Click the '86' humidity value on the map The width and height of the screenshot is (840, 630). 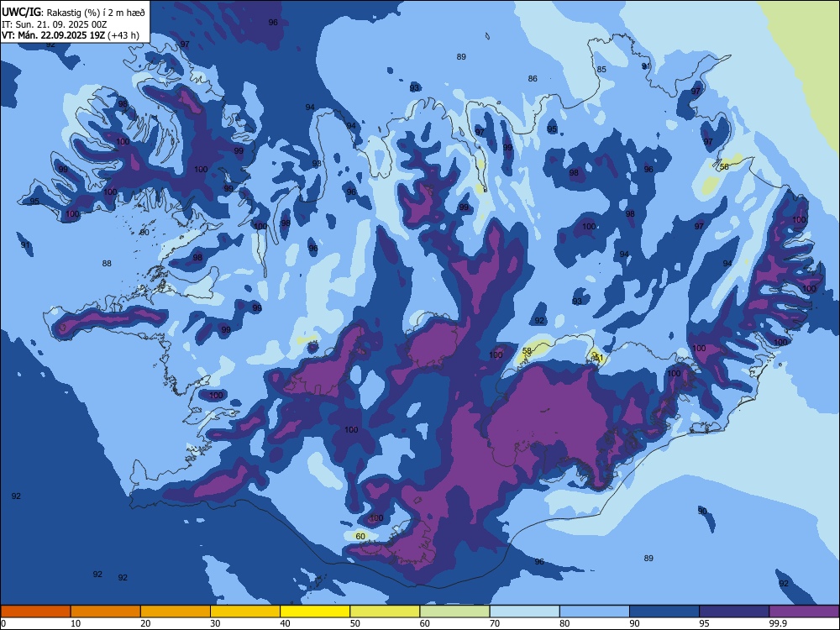pyautogui.click(x=533, y=78)
